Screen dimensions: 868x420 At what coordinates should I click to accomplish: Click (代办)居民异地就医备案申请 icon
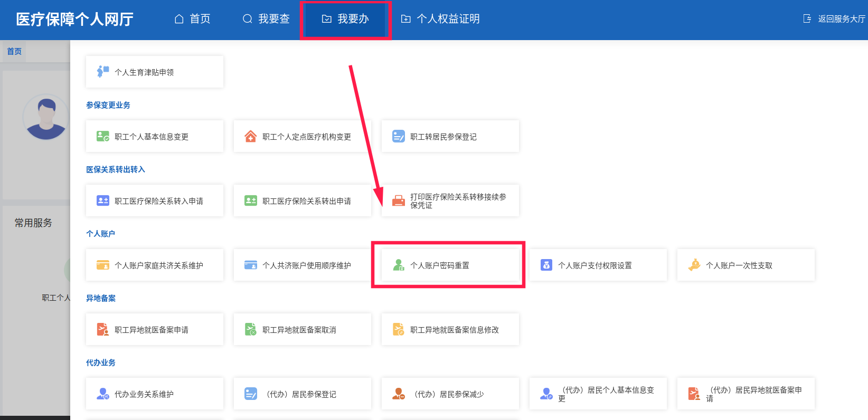point(694,394)
